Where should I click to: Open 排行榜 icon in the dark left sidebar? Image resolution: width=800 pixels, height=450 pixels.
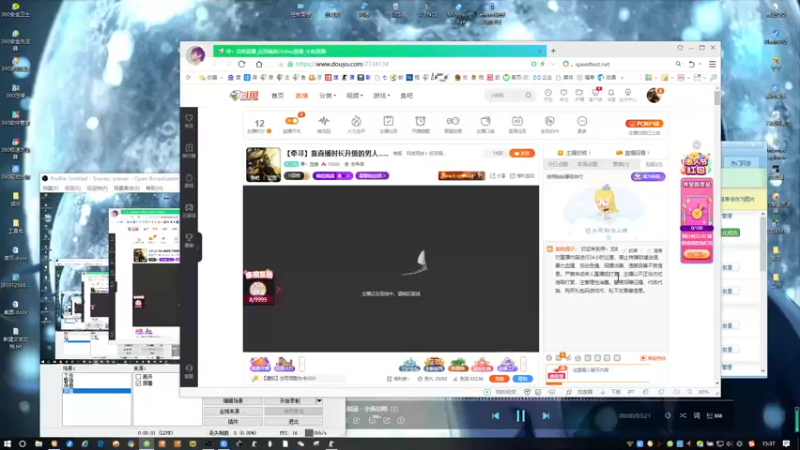coord(189,148)
